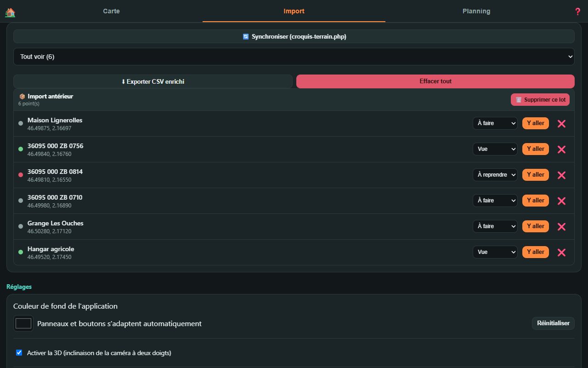Viewport: 588px width, 368px height.
Task: Click the green status dot of ZB 0756
Action: coord(21,149)
